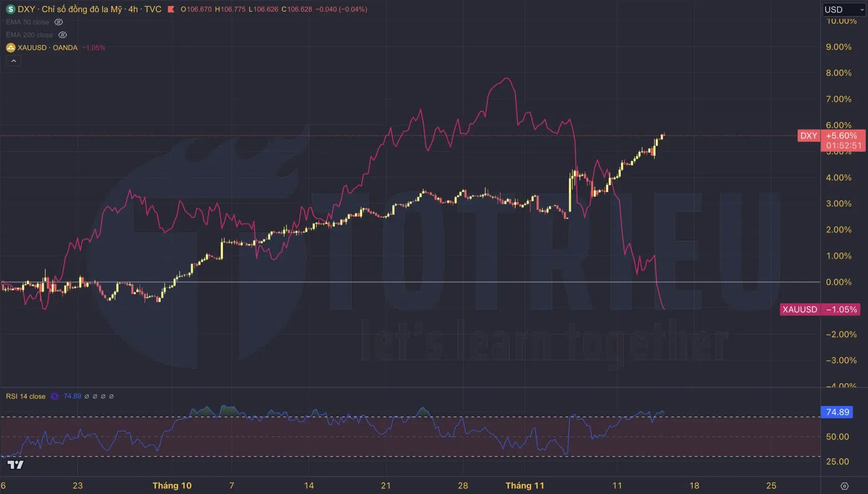This screenshot has width=868, height=494.
Task: Click the DXY chart title text
Action: point(89,9)
